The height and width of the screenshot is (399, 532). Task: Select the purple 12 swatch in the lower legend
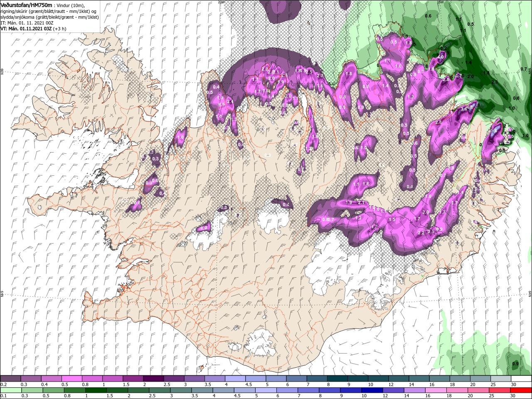click(393, 390)
